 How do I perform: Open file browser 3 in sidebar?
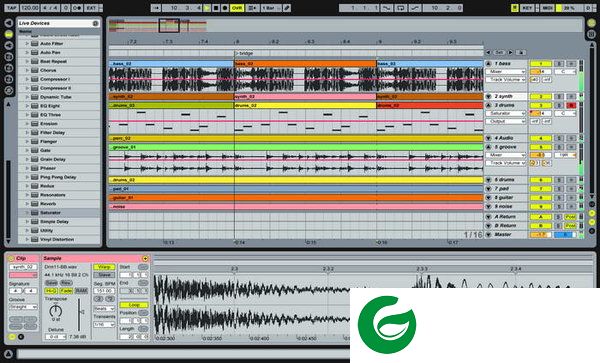pyautogui.click(x=8, y=79)
